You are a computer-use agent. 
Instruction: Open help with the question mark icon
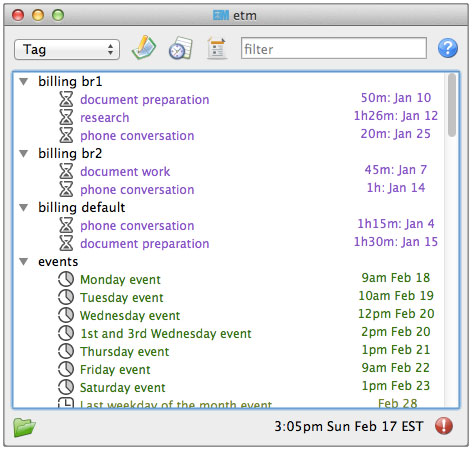[448, 48]
